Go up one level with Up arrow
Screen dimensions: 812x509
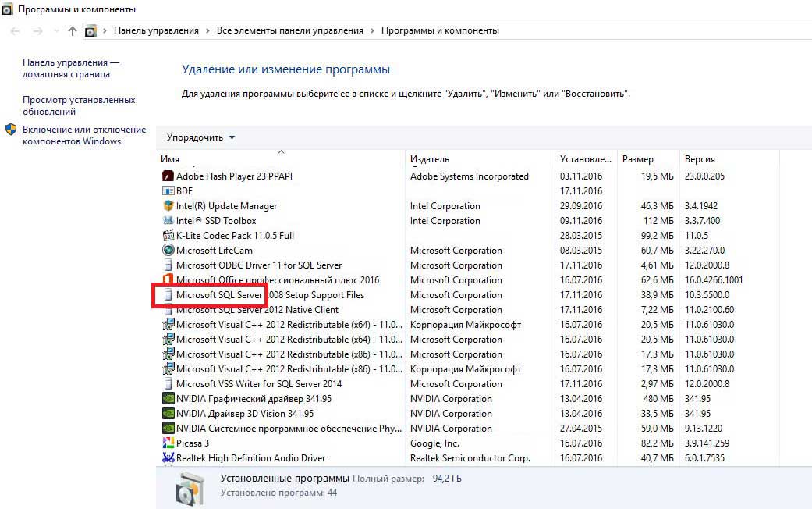72,31
